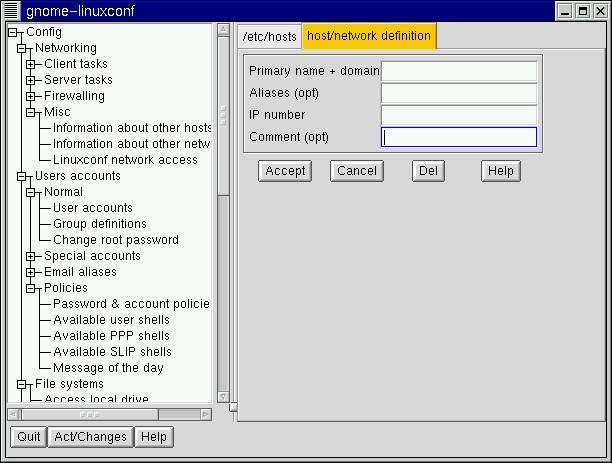Viewport: 612px width, 463px height.
Task: Focus the Primary name + domain field
Action: 459,71
